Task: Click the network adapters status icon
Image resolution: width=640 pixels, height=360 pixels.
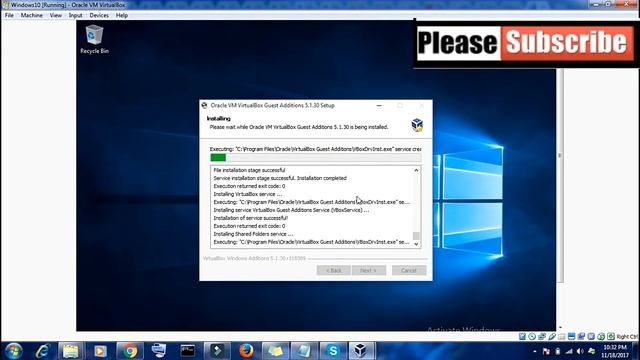Action: click(x=542, y=336)
